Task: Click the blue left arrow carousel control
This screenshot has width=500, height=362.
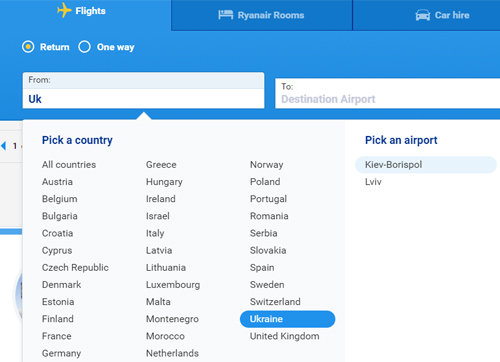Action: coord(4,146)
